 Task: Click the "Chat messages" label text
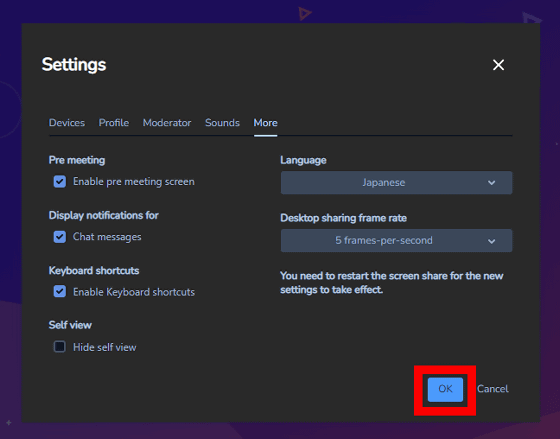pos(107,237)
